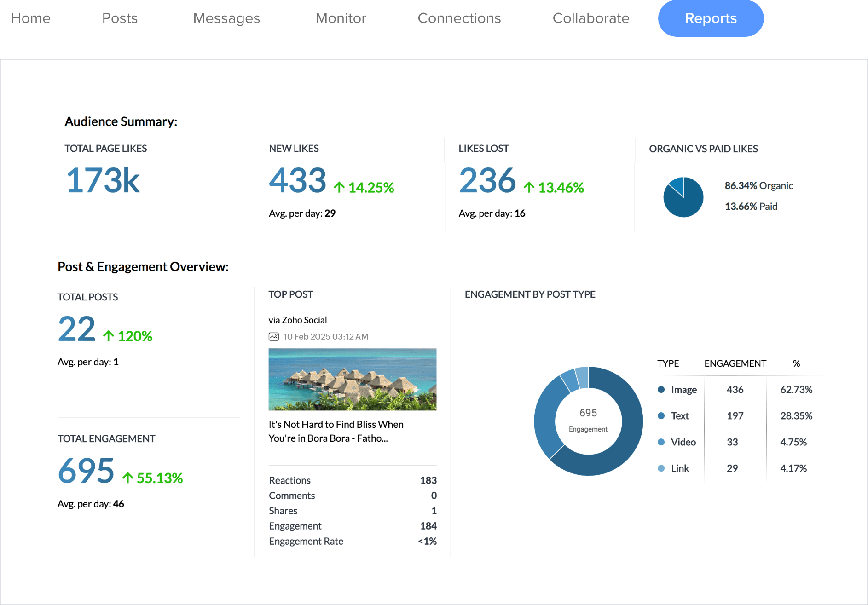Open the Monitor tab

click(341, 18)
